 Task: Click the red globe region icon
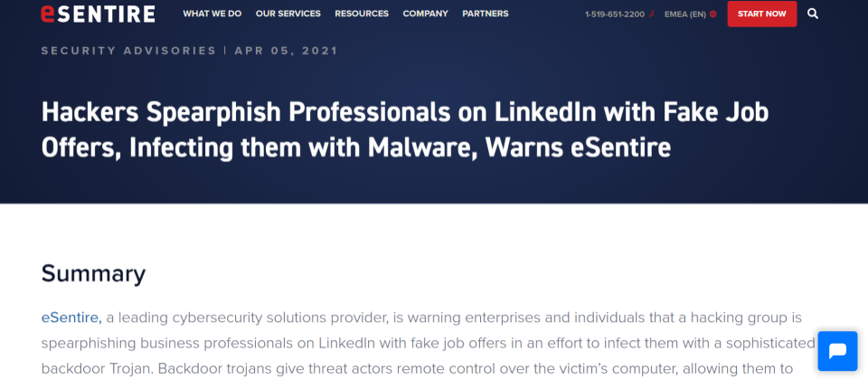(x=713, y=14)
